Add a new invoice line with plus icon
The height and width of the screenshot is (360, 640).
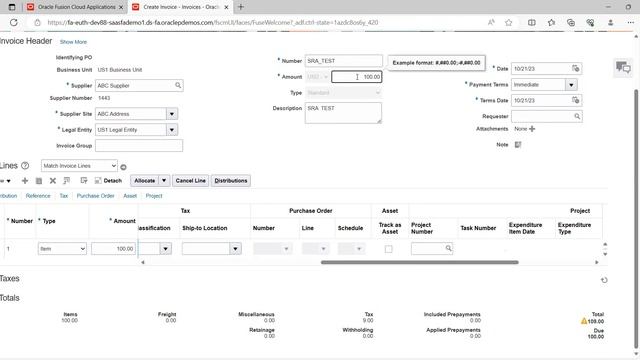[25, 180]
